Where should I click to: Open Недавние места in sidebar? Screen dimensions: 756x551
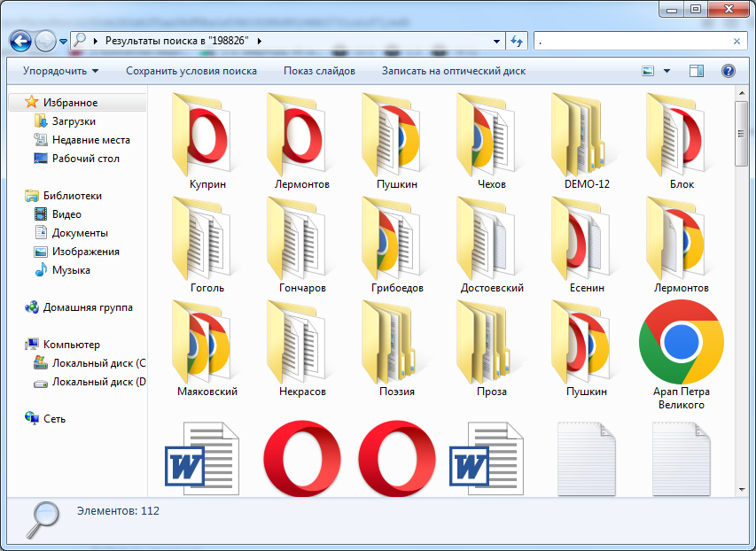(x=82, y=140)
